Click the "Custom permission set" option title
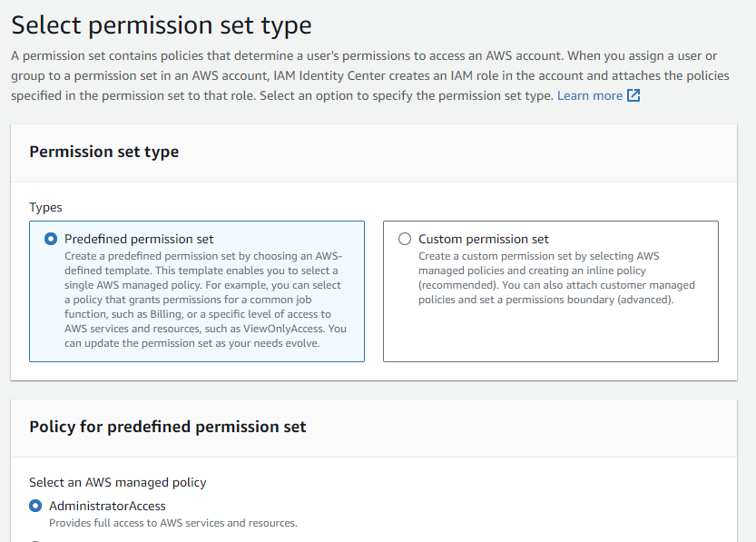Viewport: 756px width, 542px height. 483,240
